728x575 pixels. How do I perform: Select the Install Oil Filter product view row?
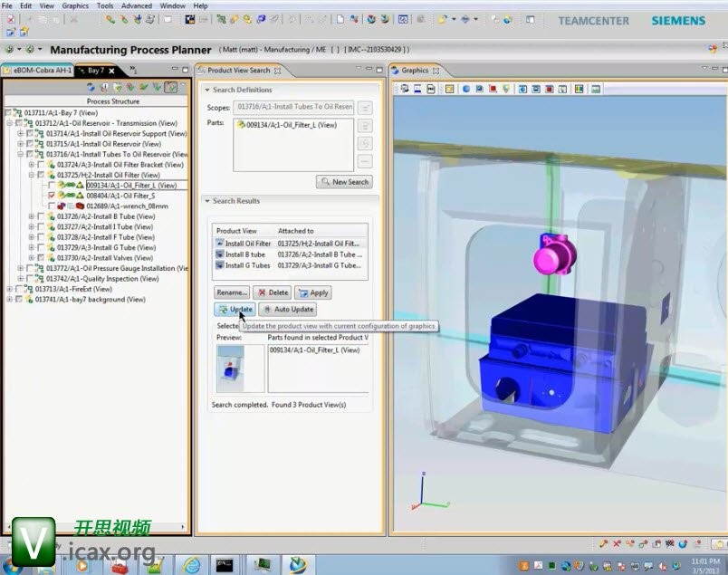290,244
